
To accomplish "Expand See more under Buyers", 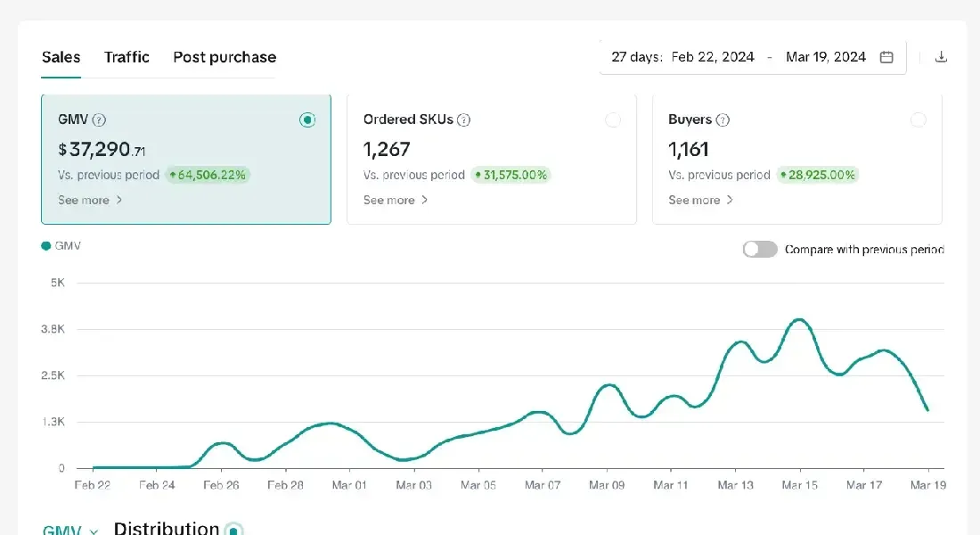I will 700,201.
